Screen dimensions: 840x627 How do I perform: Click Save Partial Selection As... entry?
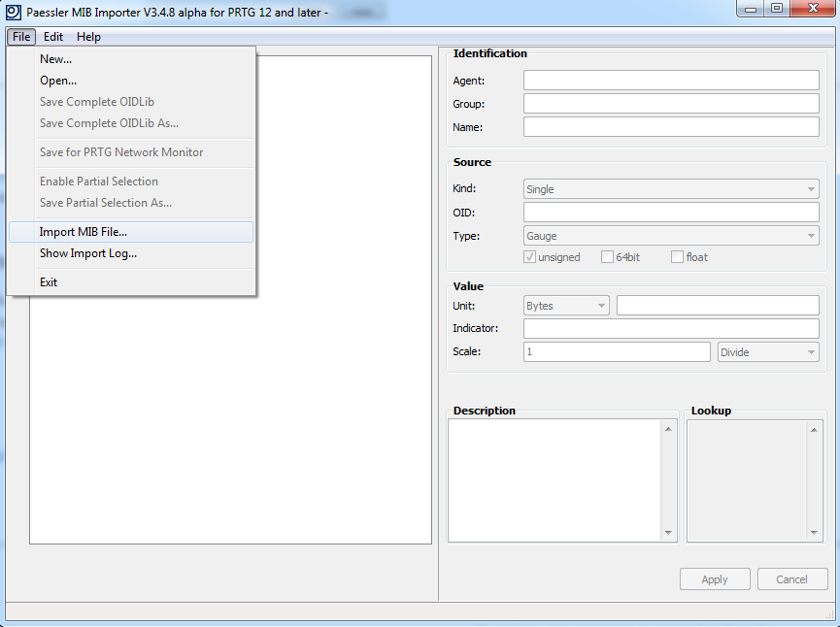click(x=131, y=203)
